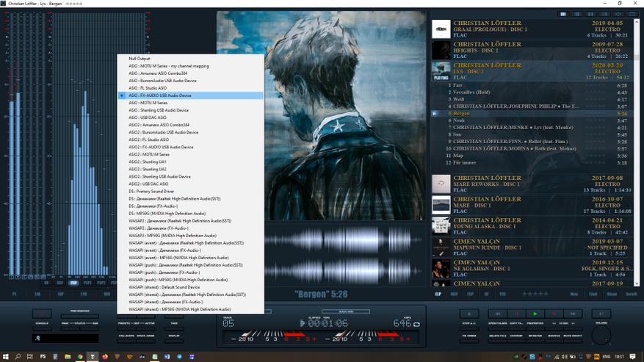
Task: Choose ASIO : FL Studio ASIO output
Action: 190,88
